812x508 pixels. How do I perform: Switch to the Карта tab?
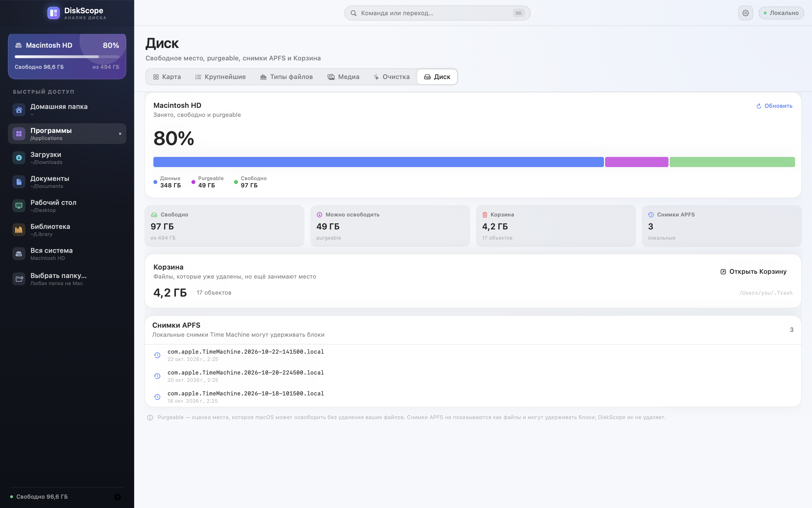167,77
